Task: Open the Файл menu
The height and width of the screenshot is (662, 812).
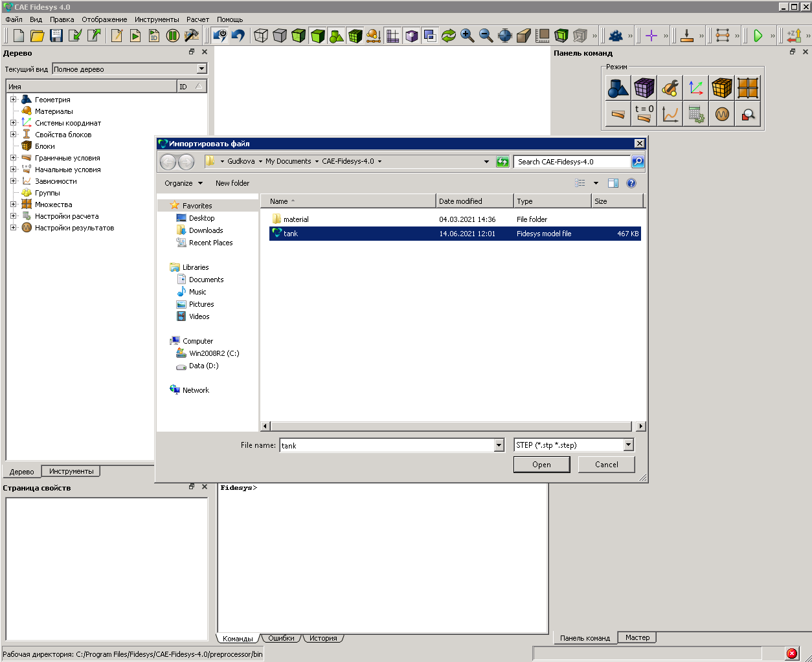Action: coord(14,19)
